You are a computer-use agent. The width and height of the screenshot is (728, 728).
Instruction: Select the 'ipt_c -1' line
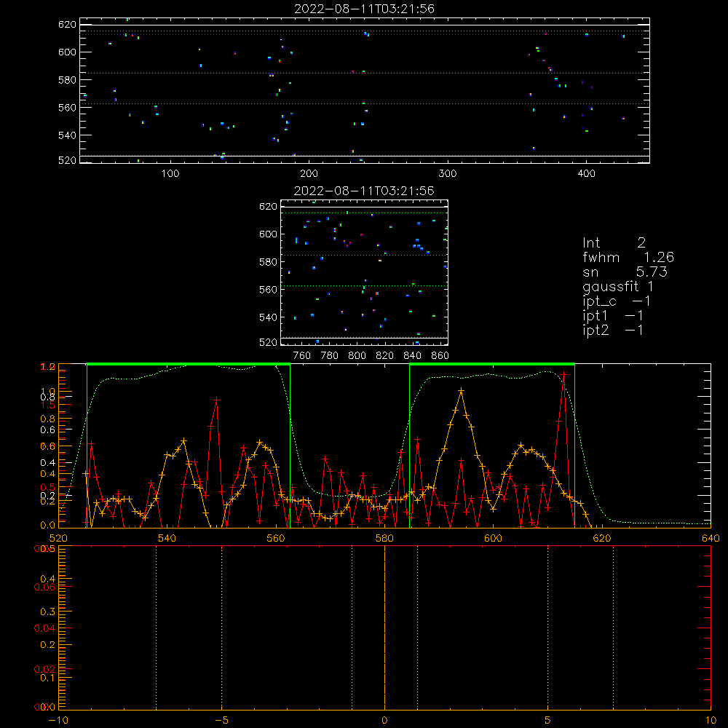tap(617, 301)
